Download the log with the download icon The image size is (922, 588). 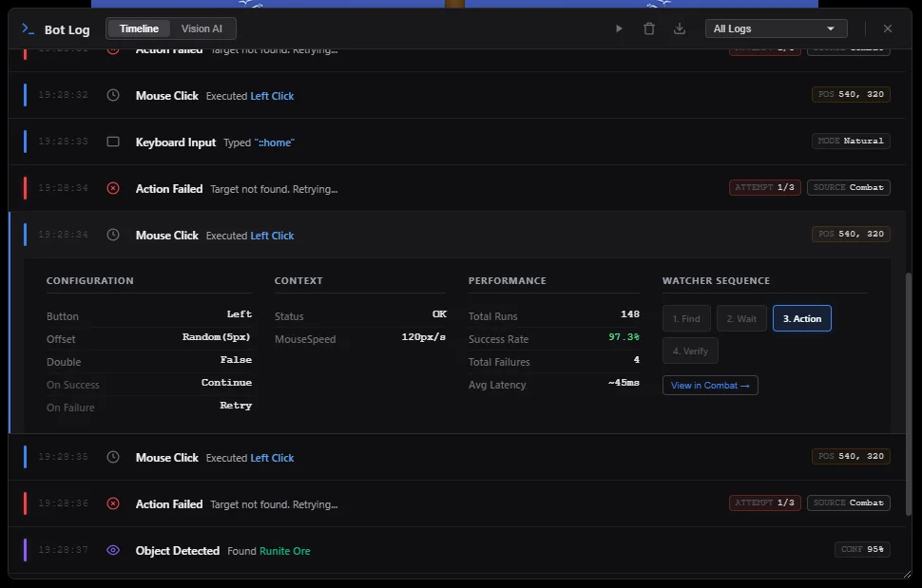coord(680,28)
